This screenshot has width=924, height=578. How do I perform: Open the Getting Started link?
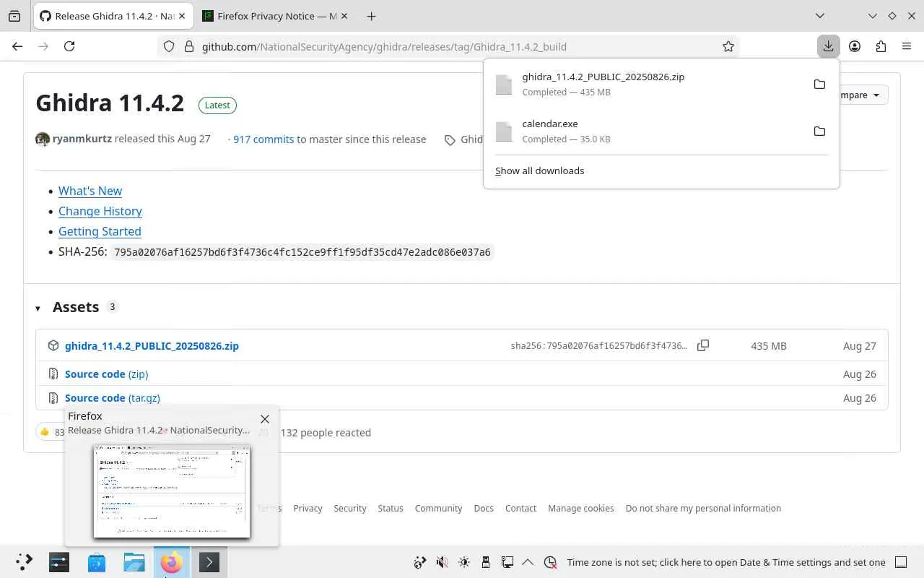100,231
